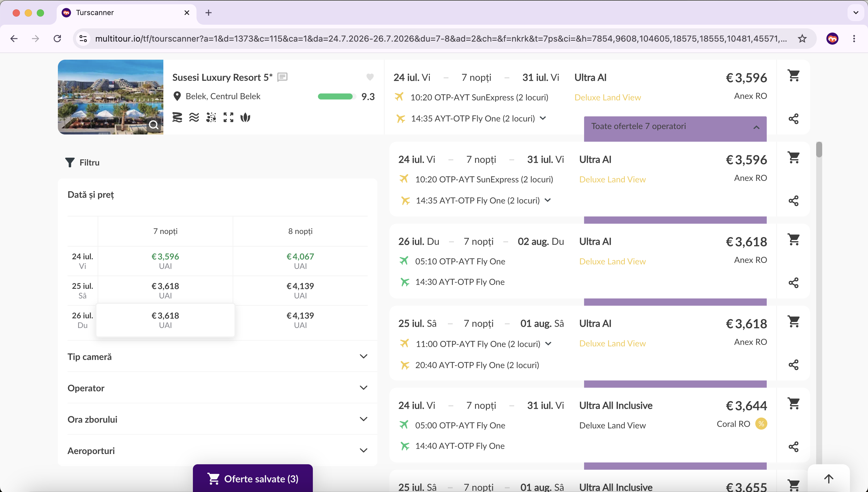Add top €3,596 Susesi offer to cart
868x492 pixels.
pos(793,75)
